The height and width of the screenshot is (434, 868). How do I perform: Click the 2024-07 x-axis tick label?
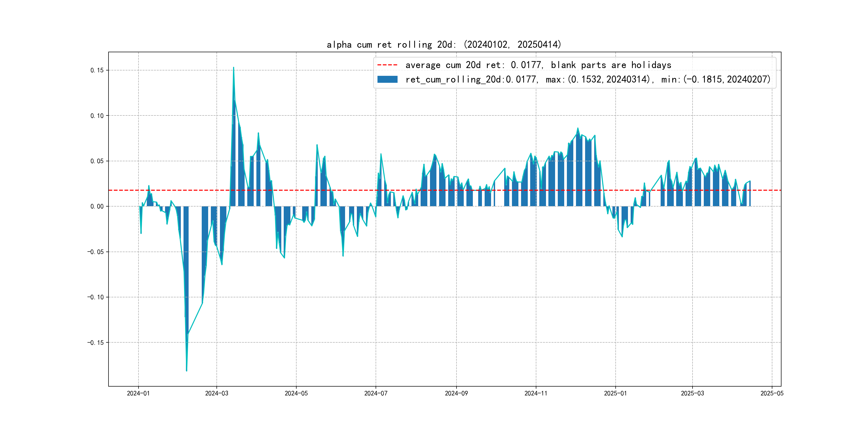(376, 393)
